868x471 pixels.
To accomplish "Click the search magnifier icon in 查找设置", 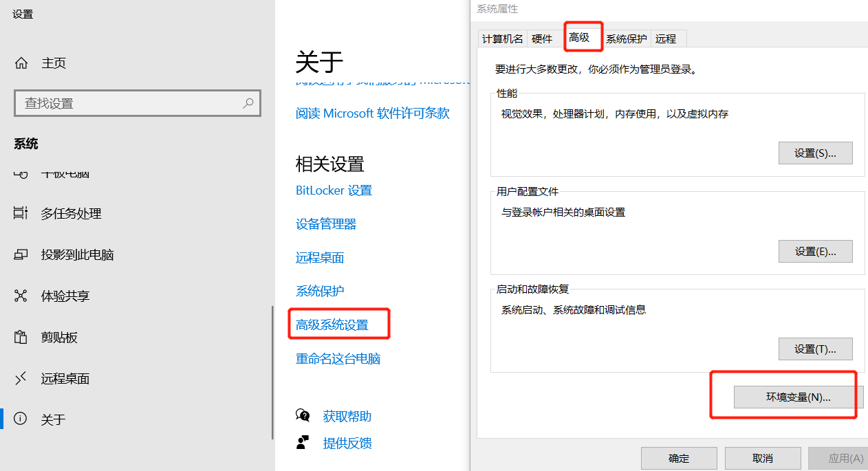I will [x=248, y=103].
